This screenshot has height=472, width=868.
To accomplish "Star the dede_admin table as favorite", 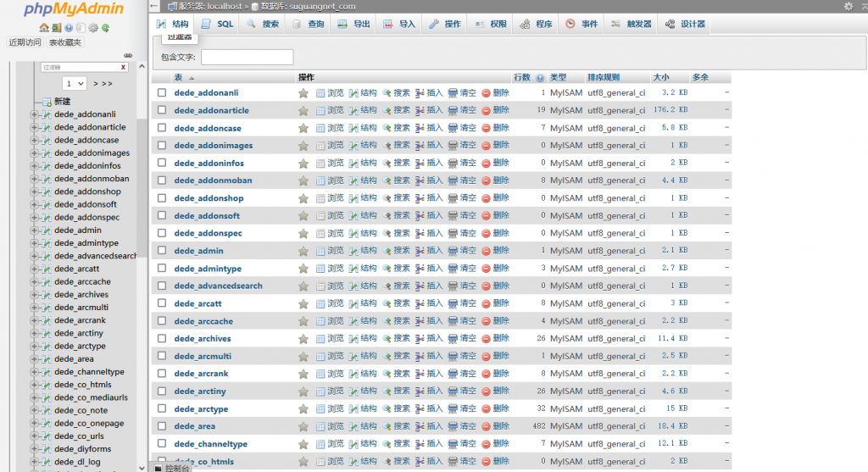I will pyautogui.click(x=303, y=251).
